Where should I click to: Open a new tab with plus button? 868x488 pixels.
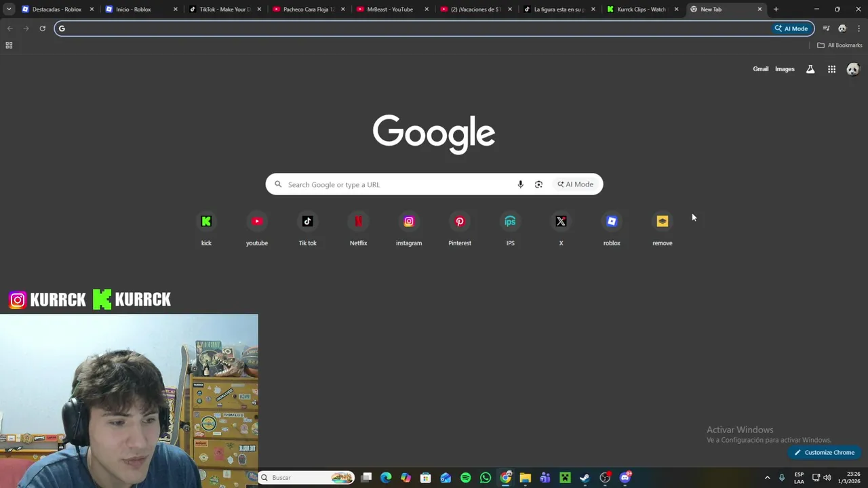point(776,9)
